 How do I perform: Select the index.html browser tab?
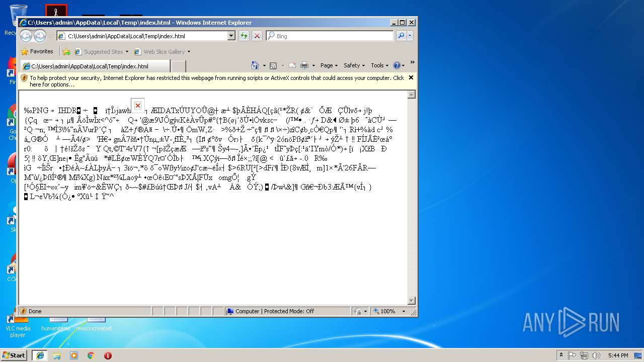coord(95,66)
